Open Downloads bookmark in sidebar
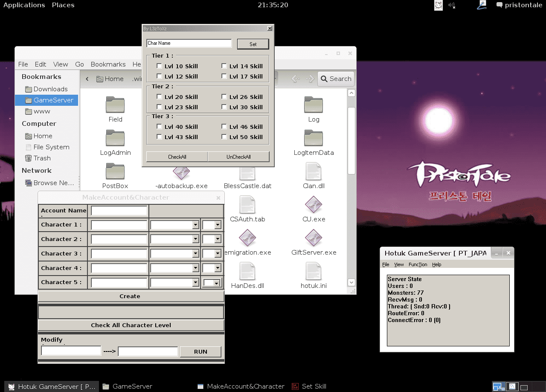 pos(46,89)
